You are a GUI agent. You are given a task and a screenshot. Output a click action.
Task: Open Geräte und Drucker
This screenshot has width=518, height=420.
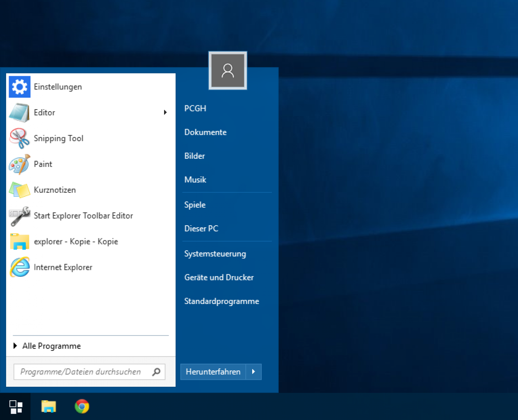point(219,277)
